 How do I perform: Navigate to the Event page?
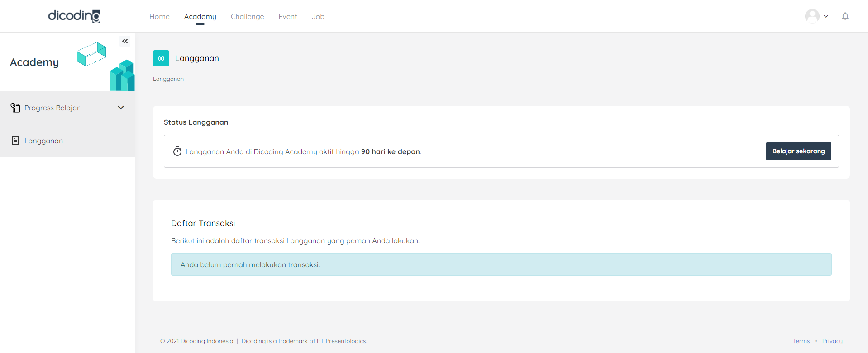coord(287,17)
